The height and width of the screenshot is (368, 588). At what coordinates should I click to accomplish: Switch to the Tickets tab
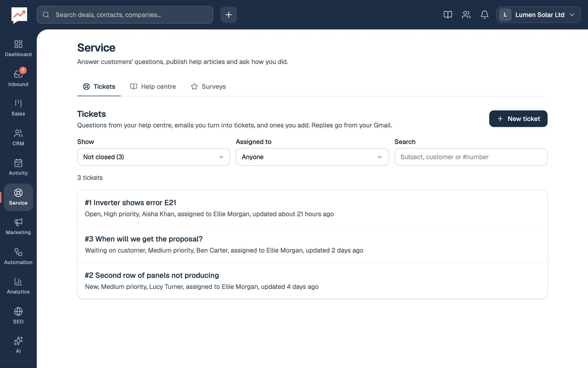pos(99,86)
